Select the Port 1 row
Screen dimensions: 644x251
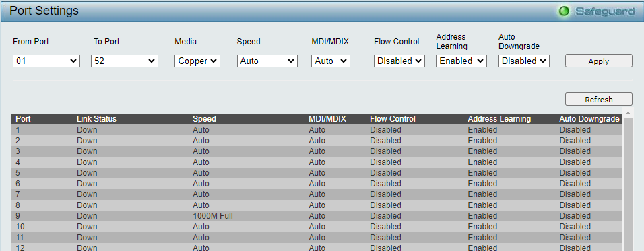pyautogui.click(x=317, y=130)
